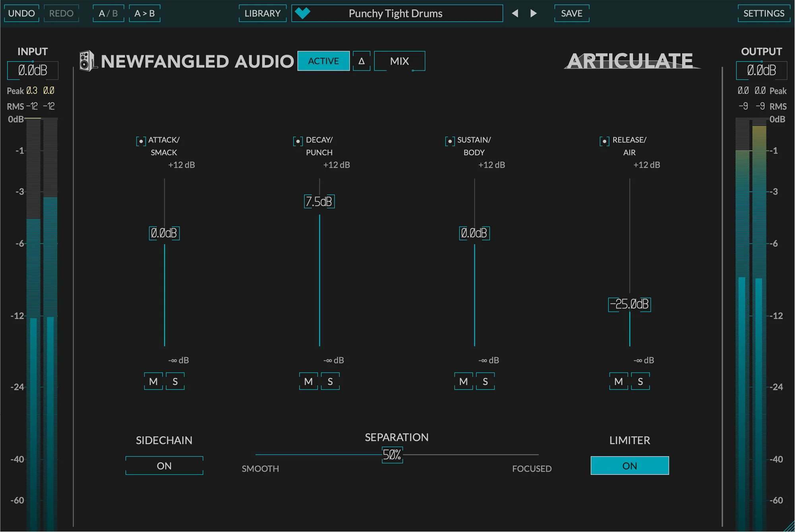This screenshot has height=532, width=795.
Task: Click the Sustain/Body band indicator icon
Action: click(x=450, y=141)
